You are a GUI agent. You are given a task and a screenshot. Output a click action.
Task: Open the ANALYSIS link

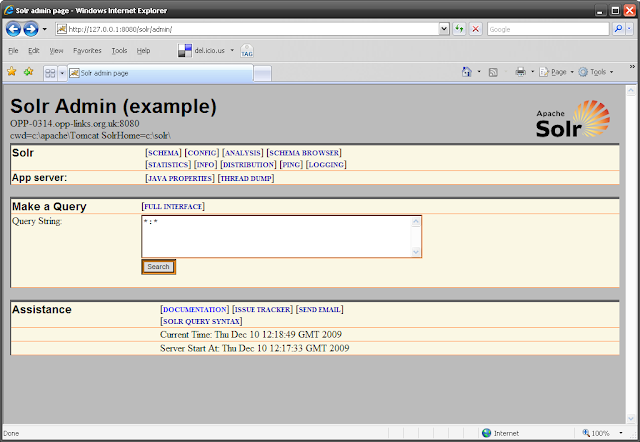[x=243, y=153]
